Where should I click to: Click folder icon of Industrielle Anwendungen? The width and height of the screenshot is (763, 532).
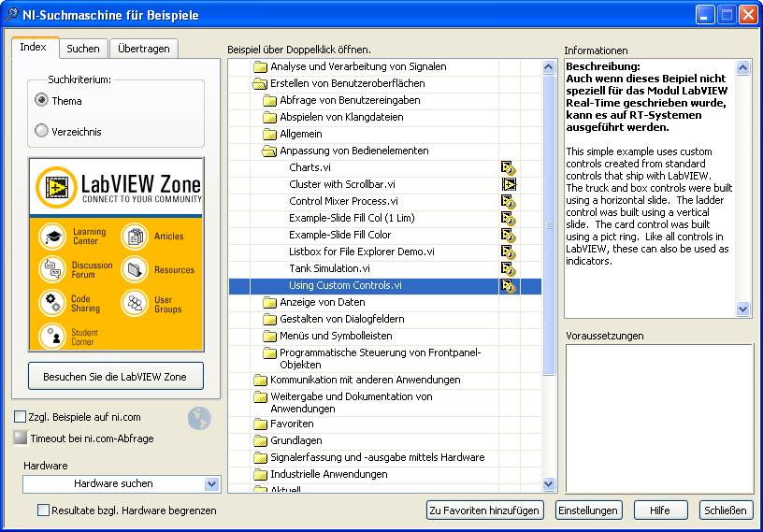click(x=261, y=474)
